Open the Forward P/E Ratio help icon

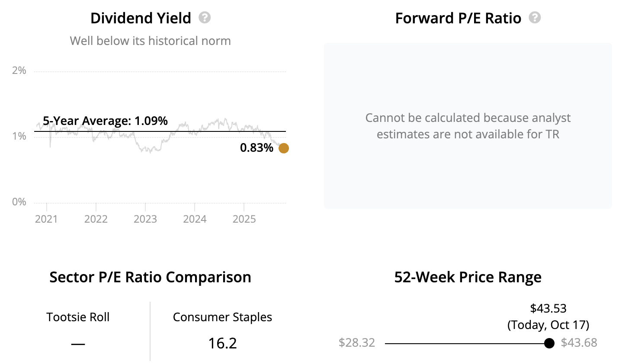tap(535, 18)
